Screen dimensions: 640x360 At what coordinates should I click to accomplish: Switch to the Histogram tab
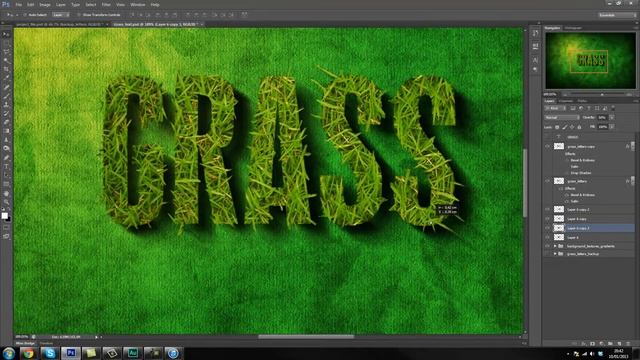[x=573, y=28]
